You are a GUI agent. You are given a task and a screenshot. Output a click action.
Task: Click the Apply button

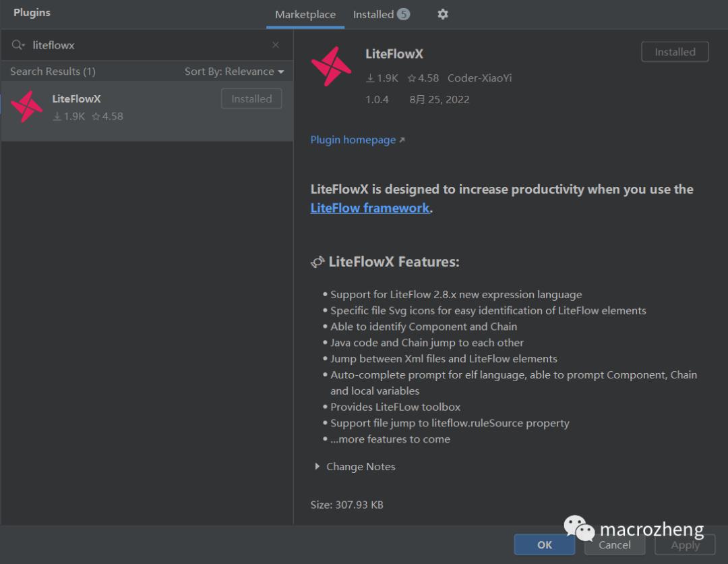click(x=685, y=544)
